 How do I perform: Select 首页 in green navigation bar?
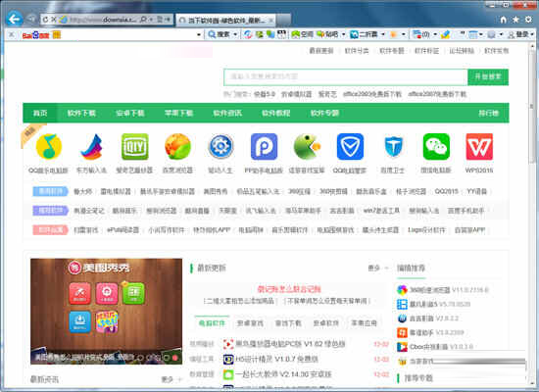[x=40, y=113]
